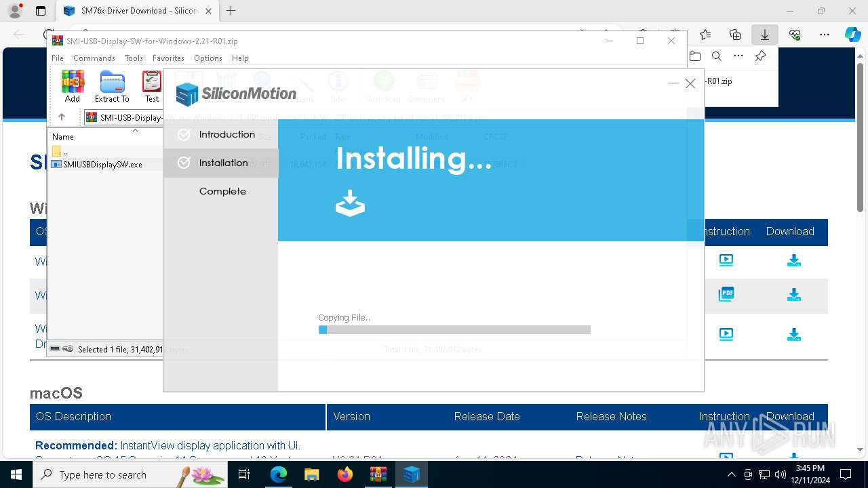Click 'Version' macOS table header

[351, 416]
